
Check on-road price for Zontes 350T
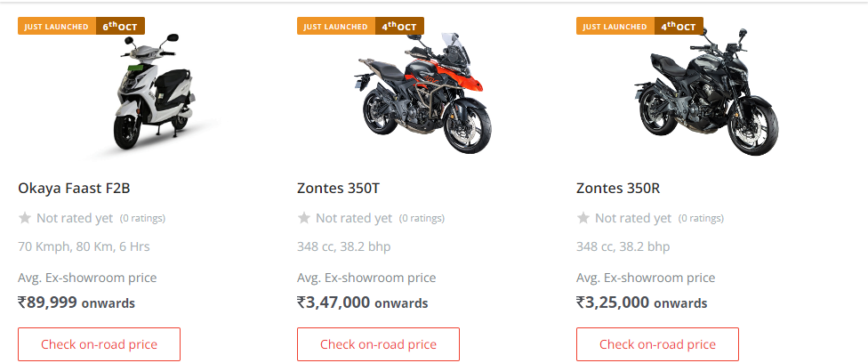click(378, 344)
